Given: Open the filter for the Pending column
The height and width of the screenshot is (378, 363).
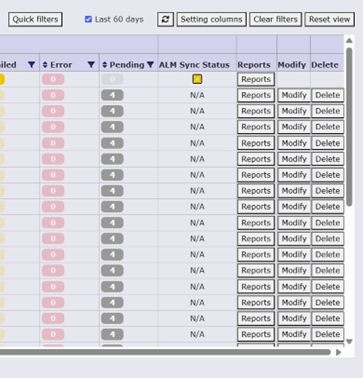Looking at the screenshot, I should (x=150, y=65).
